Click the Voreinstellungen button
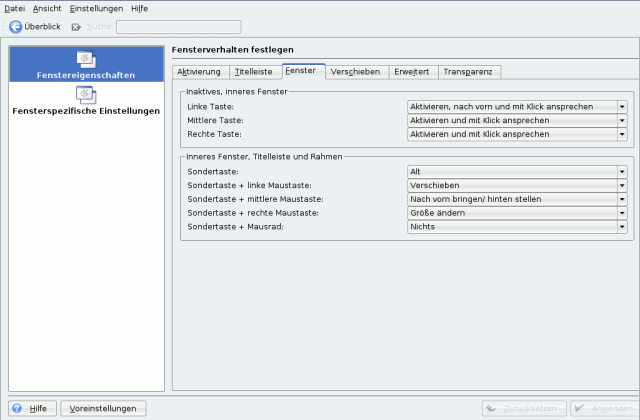 103,408
